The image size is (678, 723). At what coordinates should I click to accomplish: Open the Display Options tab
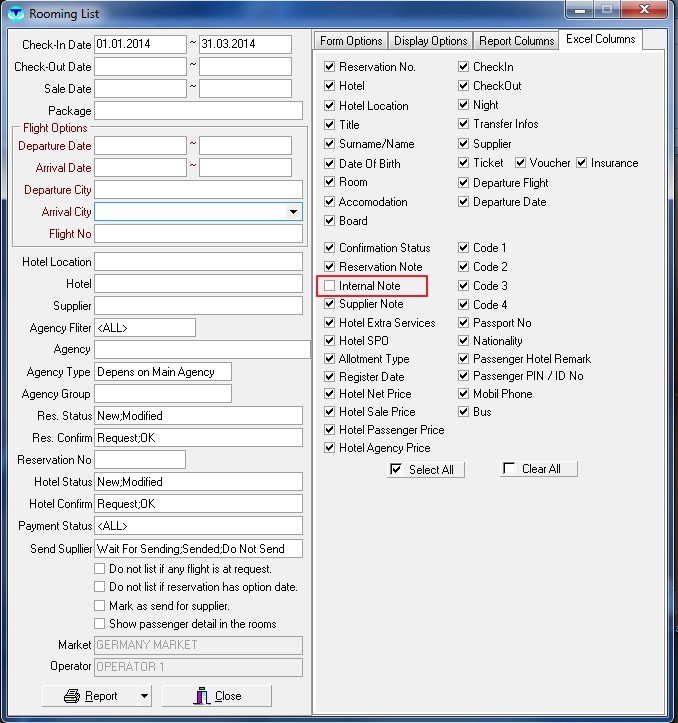(x=430, y=41)
